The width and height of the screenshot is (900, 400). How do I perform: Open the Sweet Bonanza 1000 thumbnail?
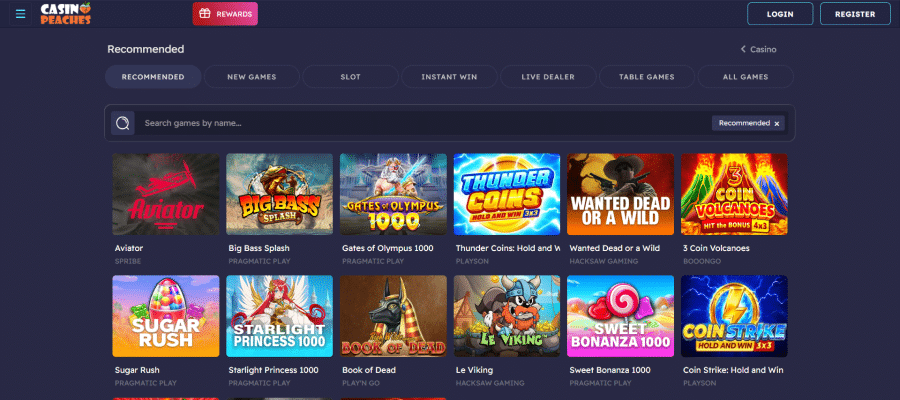click(620, 316)
